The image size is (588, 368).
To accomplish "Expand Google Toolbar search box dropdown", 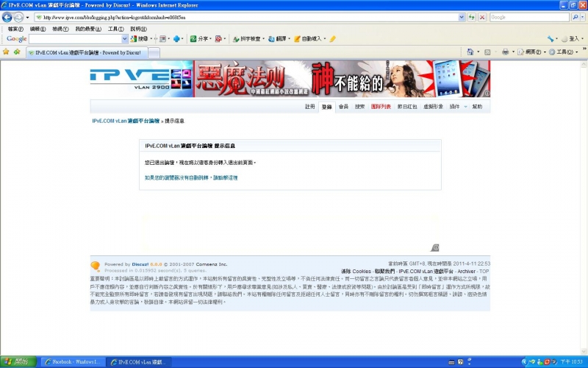I will click(125, 39).
